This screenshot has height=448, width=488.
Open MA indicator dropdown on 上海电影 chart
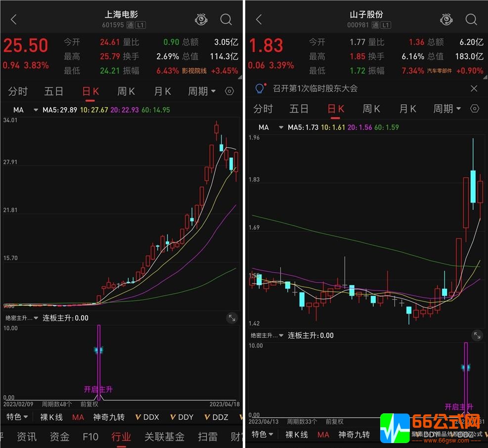click(x=26, y=110)
